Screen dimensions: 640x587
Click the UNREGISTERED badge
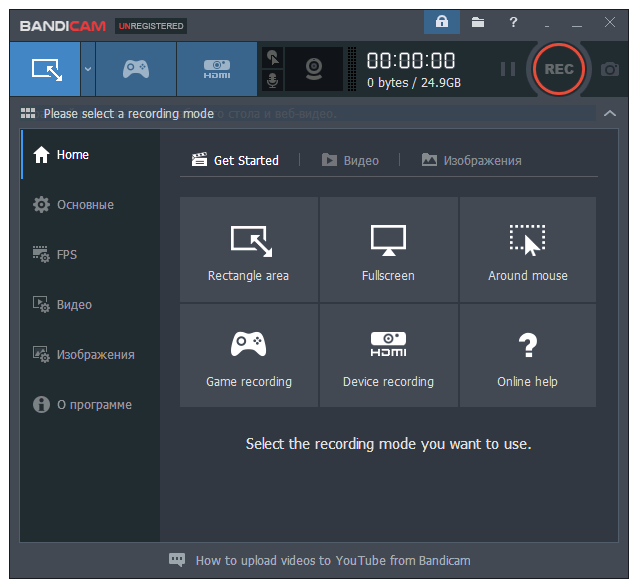pos(151,26)
